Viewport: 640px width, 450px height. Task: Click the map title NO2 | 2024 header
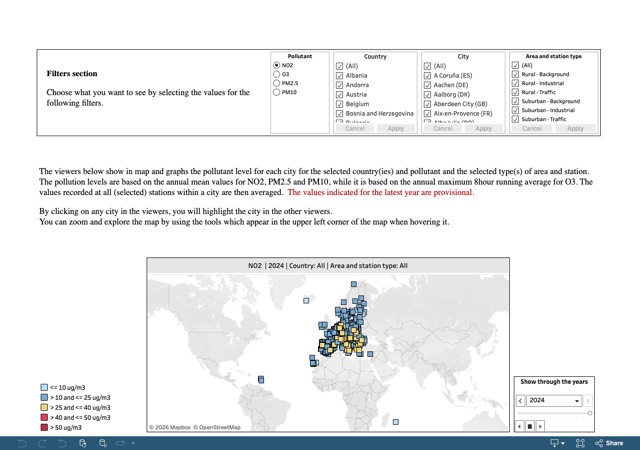click(x=328, y=265)
